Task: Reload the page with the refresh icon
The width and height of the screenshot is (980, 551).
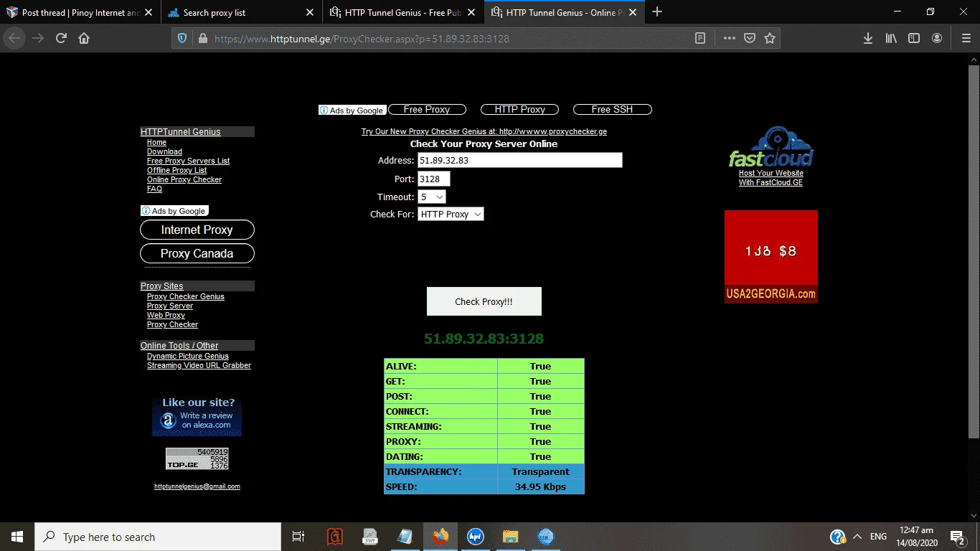Action: pos(61,38)
